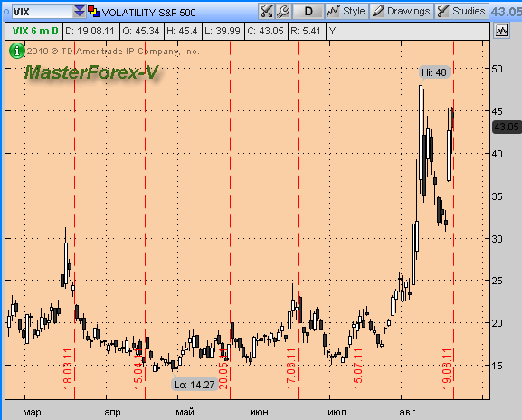Click the 50 price axis label
The height and width of the screenshot is (420, 522).
tap(497, 69)
